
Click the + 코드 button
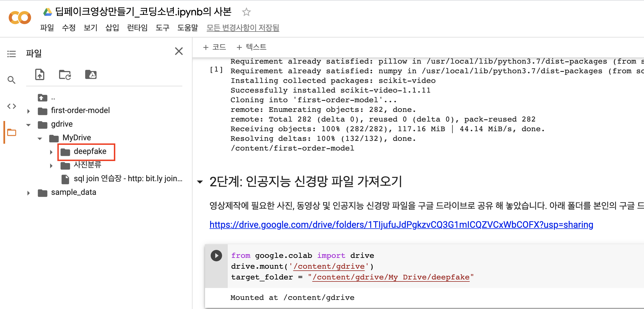click(215, 47)
